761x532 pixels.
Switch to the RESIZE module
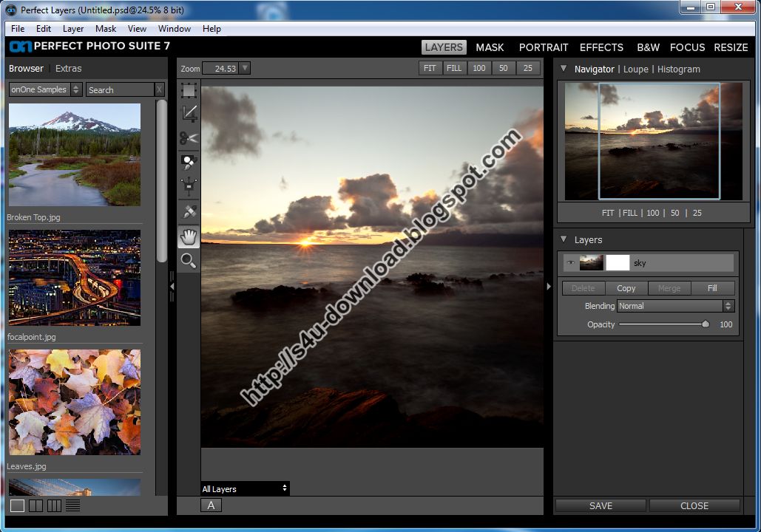click(731, 47)
